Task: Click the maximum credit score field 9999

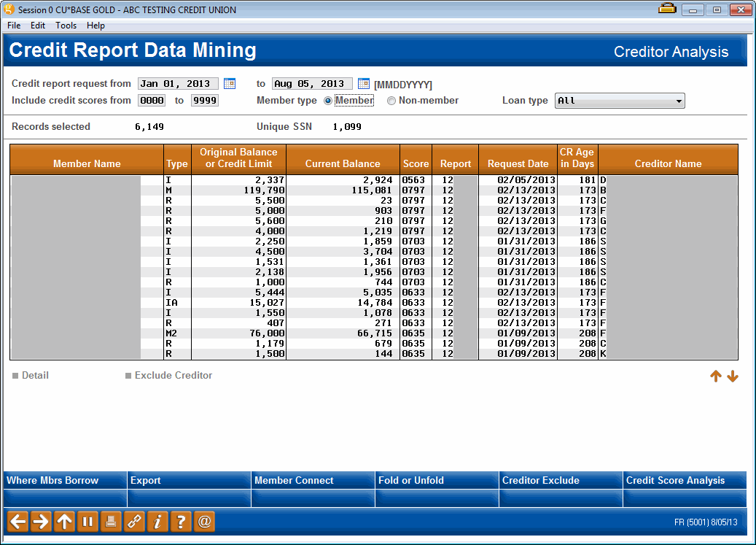Action: pos(205,101)
